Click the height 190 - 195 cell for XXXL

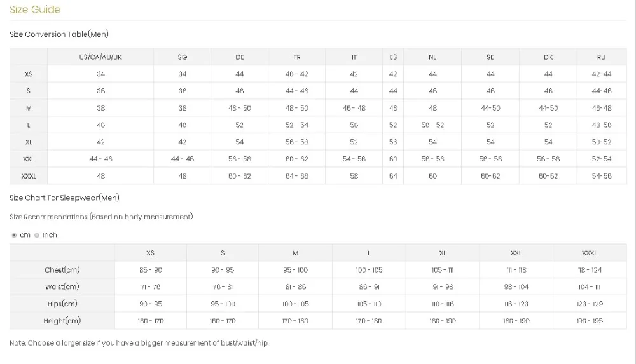pos(590,321)
